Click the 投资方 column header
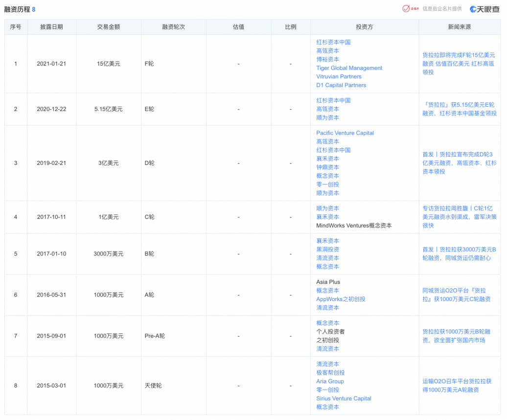This screenshot has width=507, height=420. tap(365, 27)
